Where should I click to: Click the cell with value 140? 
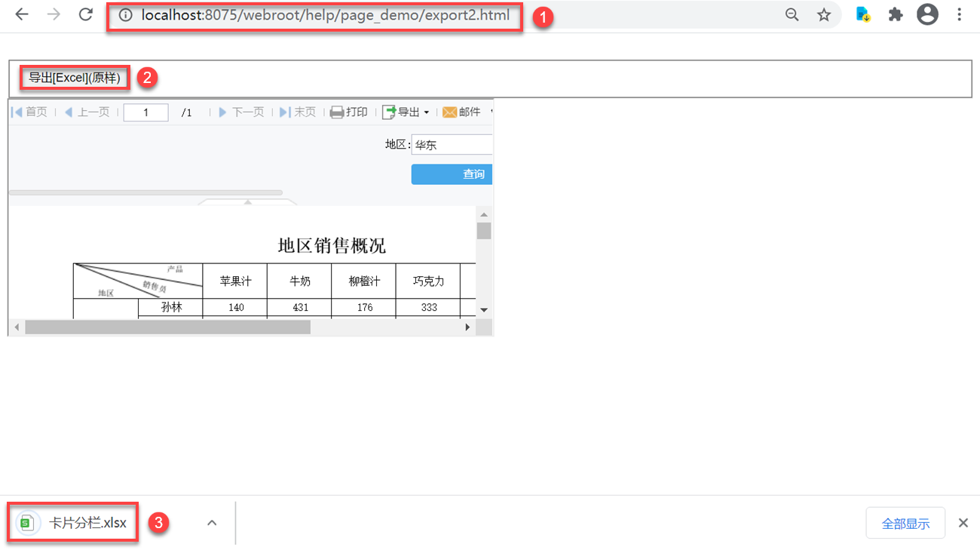[x=235, y=308]
